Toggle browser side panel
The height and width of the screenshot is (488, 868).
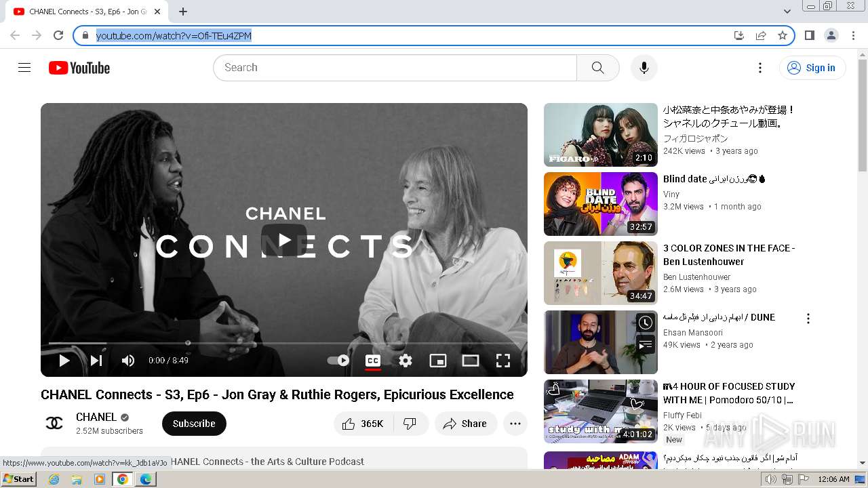(809, 35)
